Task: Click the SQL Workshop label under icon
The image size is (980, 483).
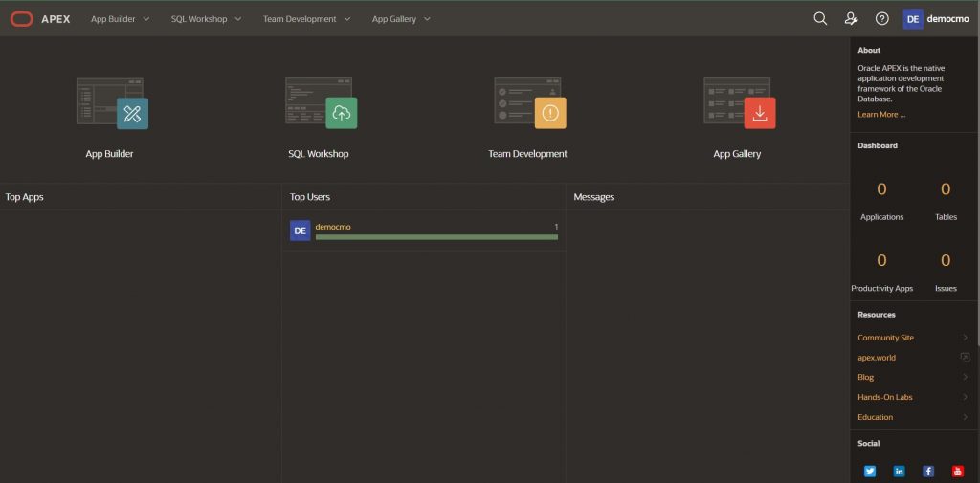Action: pyautogui.click(x=319, y=154)
